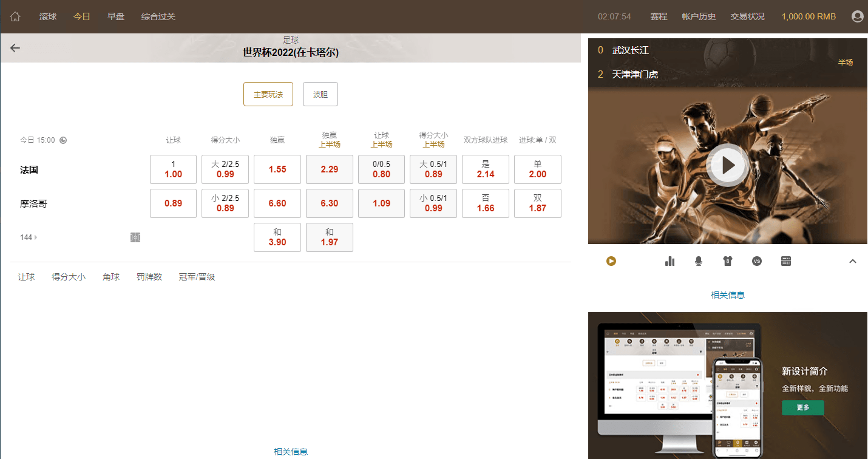Screen dimensions: 868x459
Task: Open the user account profile icon
Action: (858, 16)
